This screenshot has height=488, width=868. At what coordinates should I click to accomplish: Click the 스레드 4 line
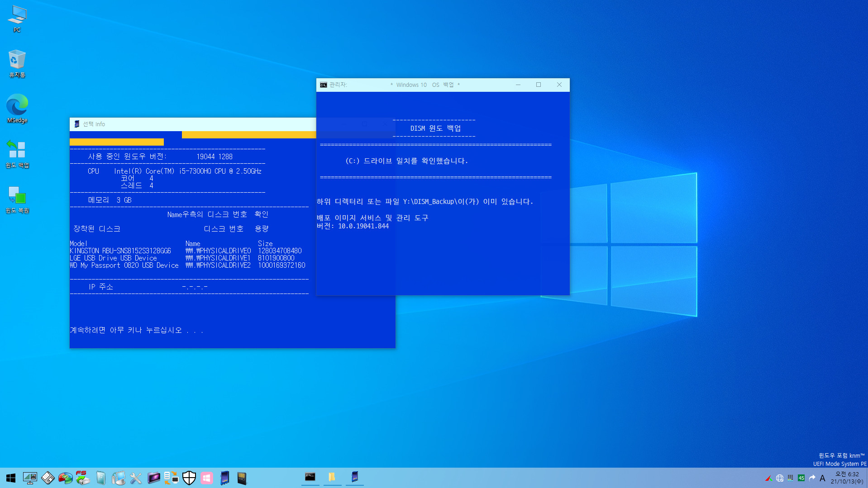(137, 185)
